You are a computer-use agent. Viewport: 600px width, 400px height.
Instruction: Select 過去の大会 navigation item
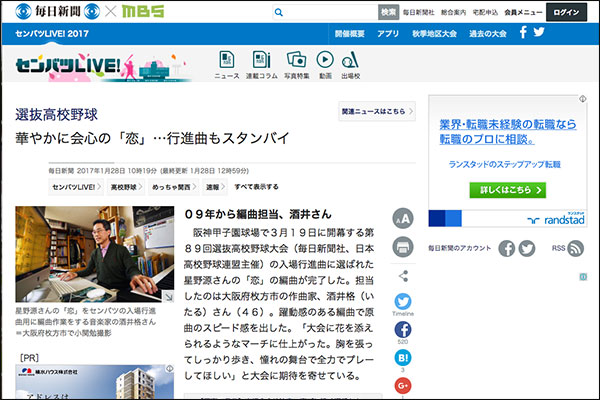click(487, 33)
